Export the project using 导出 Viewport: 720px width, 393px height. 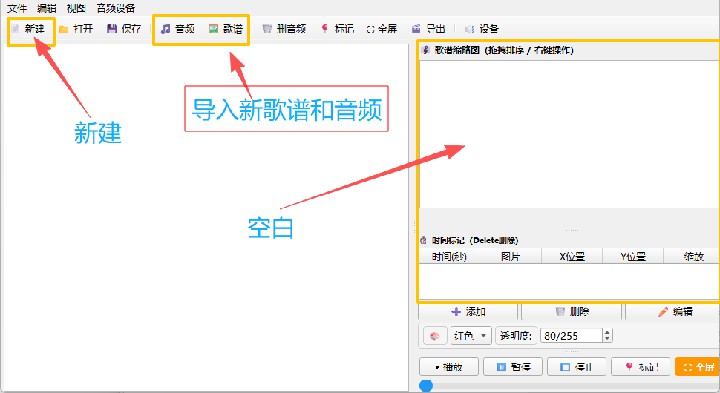(429, 29)
